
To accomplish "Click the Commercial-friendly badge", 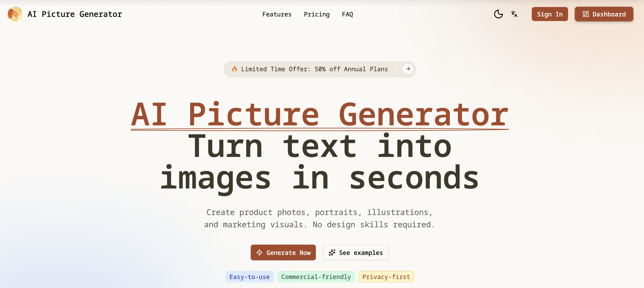I will click(x=316, y=277).
